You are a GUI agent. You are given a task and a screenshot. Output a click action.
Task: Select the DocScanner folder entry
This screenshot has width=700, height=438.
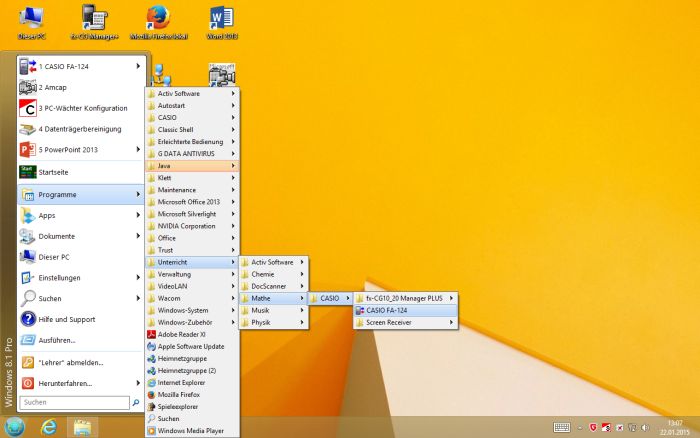(x=274, y=286)
